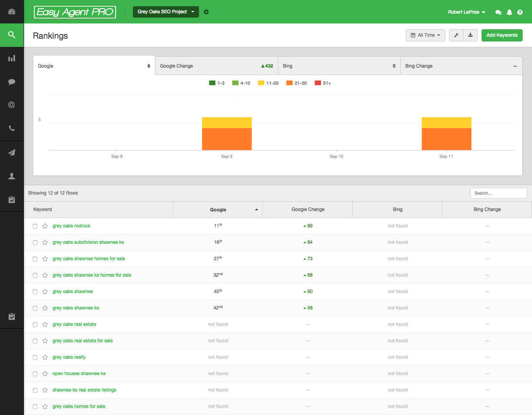Image resolution: width=532 pixels, height=415 pixels.
Task: Open the chat messages icon in header
Action: 498,12
